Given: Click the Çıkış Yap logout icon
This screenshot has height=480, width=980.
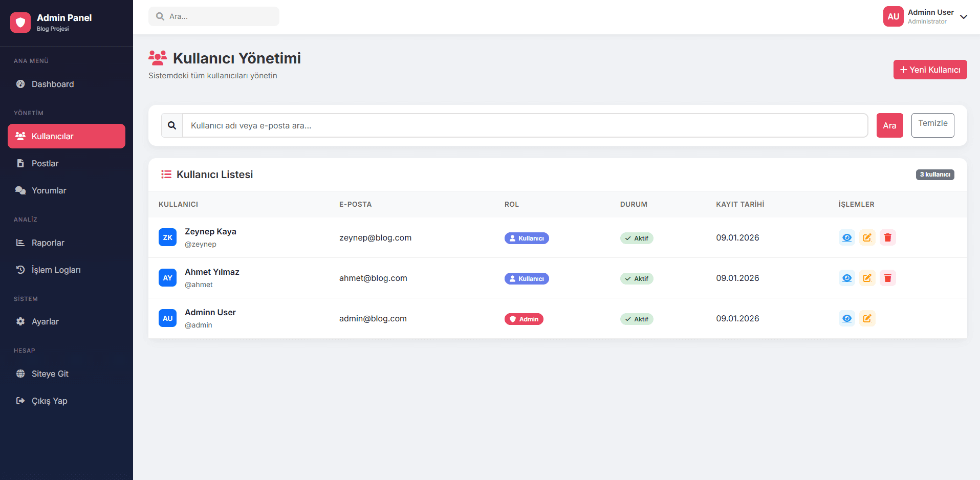Looking at the screenshot, I should pos(20,400).
